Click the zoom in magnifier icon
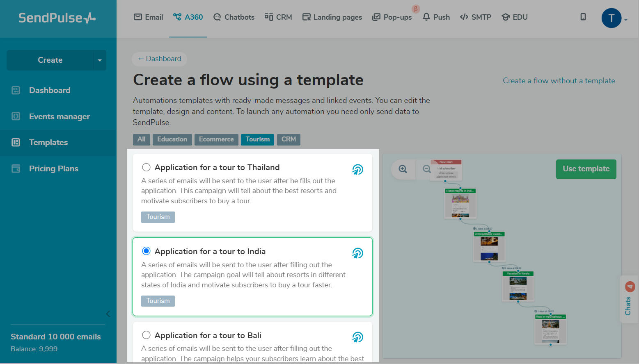 [x=403, y=169]
